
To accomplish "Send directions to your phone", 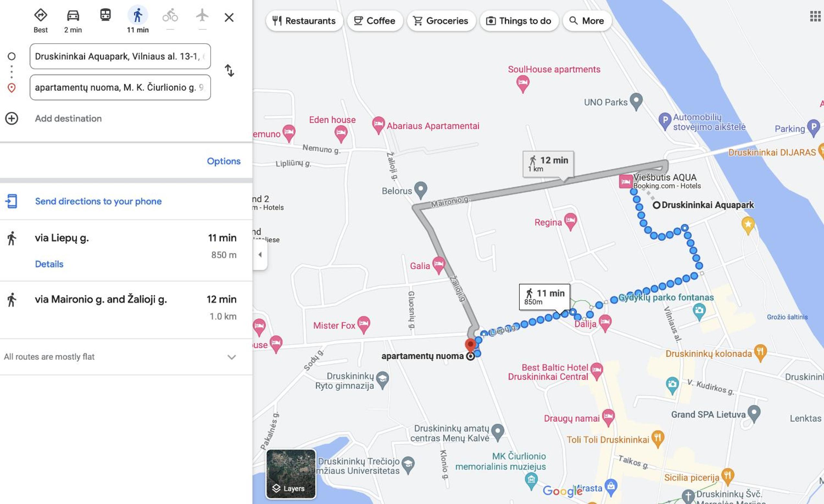I will 98,201.
